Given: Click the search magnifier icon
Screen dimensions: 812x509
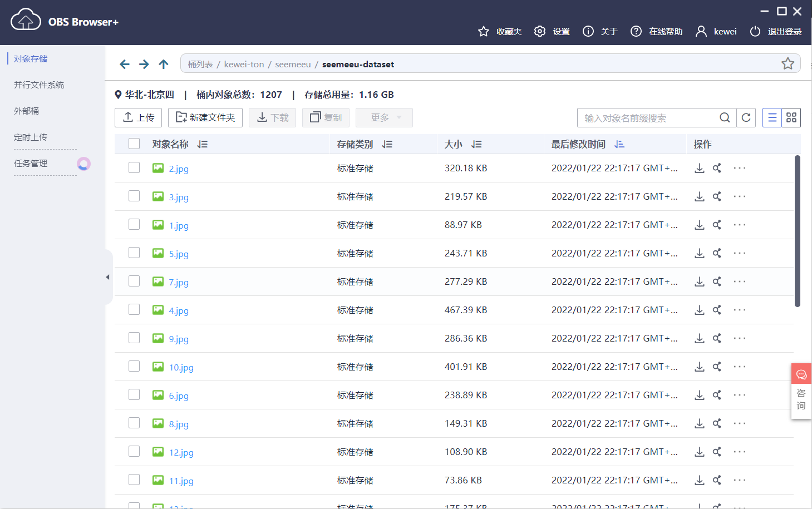Looking at the screenshot, I should (x=725, y=117).
